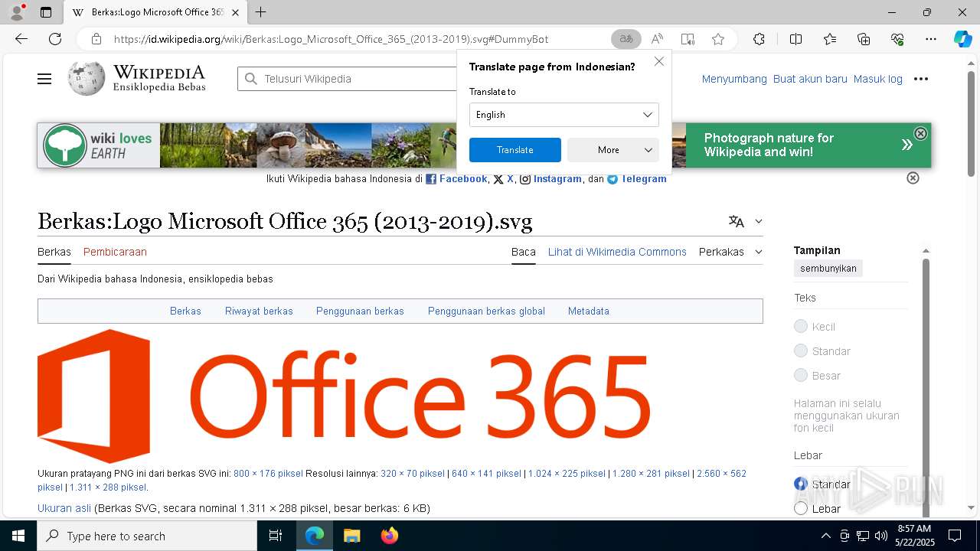Screen dimensions: 980x551
Task: Open the Edge profile avatar
Action: pos(17,12)
